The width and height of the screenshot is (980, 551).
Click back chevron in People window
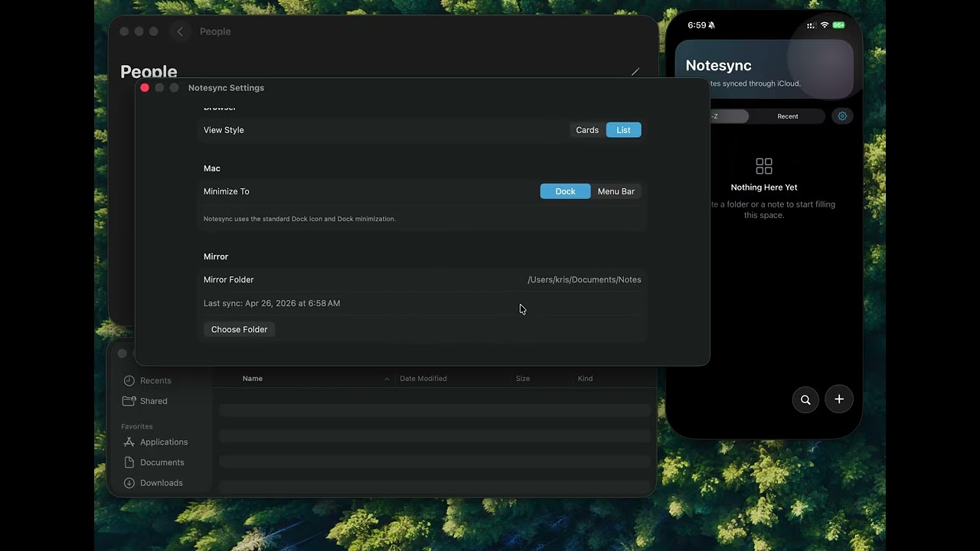click(180, 31)
